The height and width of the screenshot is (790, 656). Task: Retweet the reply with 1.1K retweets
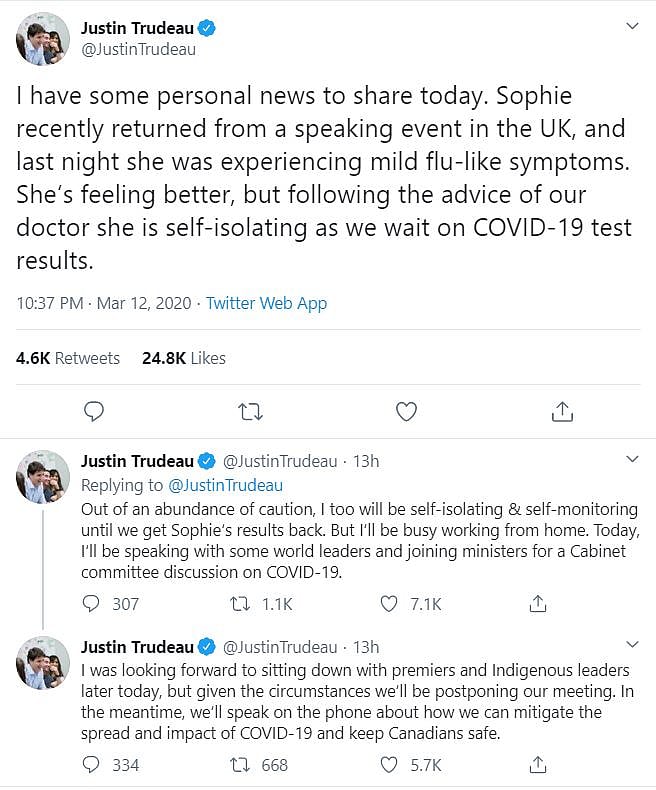point(240,603)
